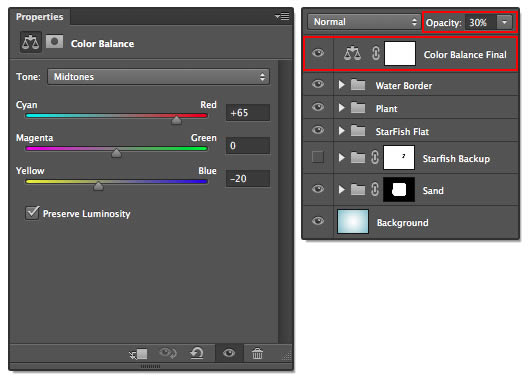Image resolution: width=530 pixels, height=380 pixels.
Task: Click the Sand folder icon
Action: point(358,190)
